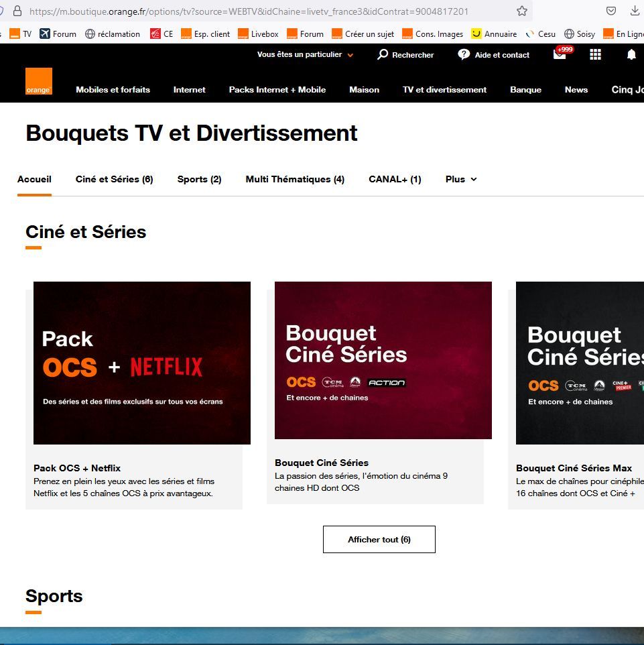Expand the Plus dropdown in the bouquet tabs
644x645 pixels.
coord(461,179)
